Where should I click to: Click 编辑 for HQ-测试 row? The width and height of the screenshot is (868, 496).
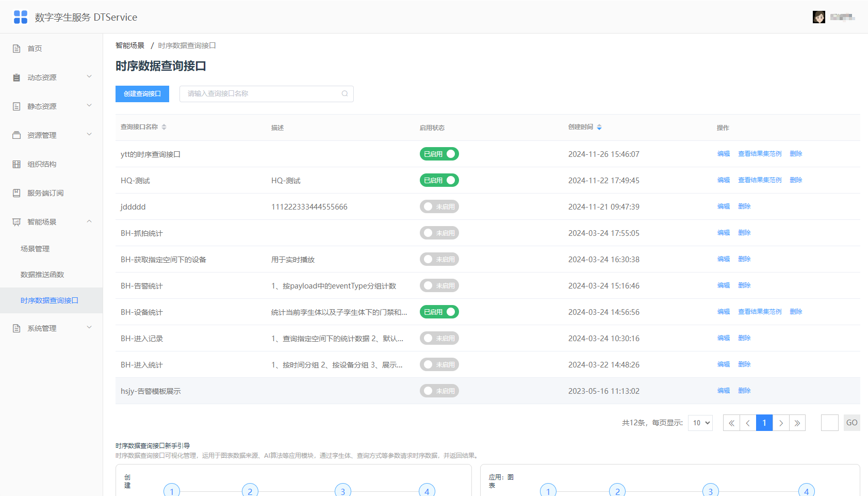pos(724,180)
